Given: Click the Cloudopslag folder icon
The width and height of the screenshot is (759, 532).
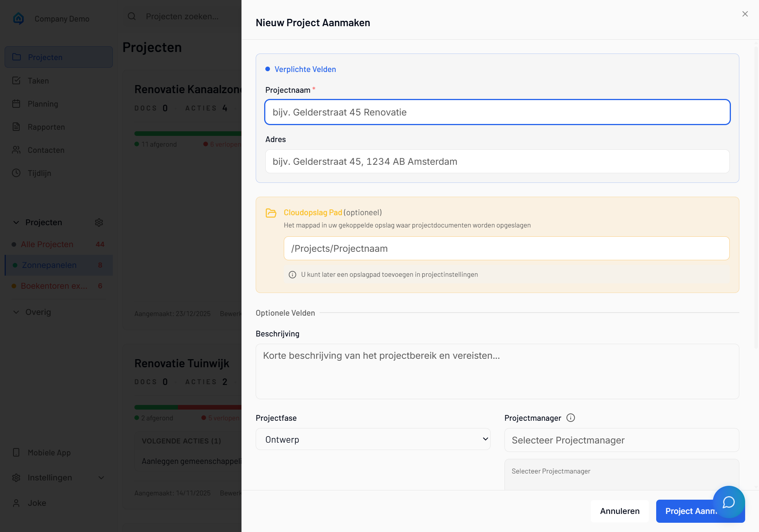Looking at the screenshot, I should pos(271,213).
